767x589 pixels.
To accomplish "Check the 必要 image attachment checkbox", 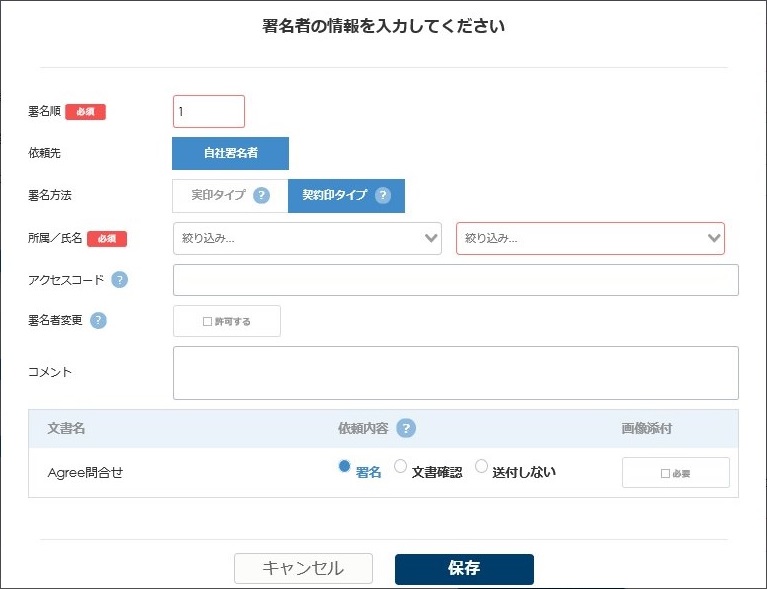I will [x=665, y=474].
